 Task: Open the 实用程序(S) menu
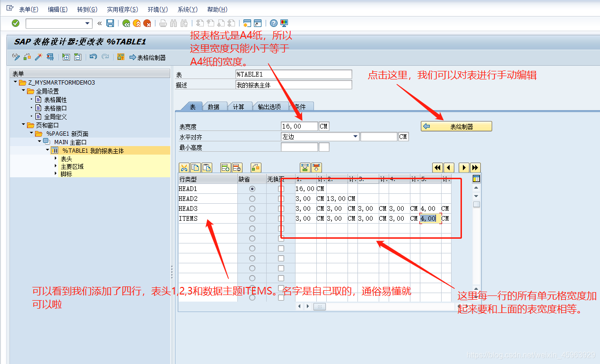click(122, 9)
